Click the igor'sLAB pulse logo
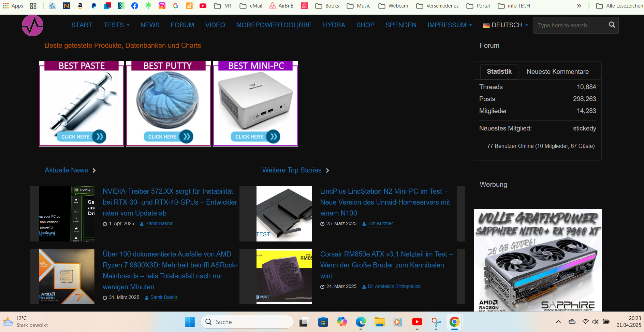 point(32,25)
